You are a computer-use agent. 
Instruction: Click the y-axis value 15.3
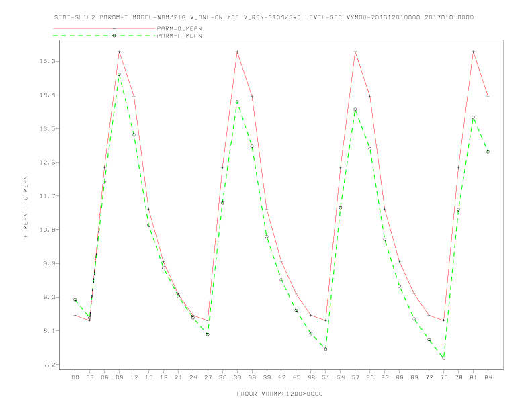pyautogui.click(x=48, y=61)
